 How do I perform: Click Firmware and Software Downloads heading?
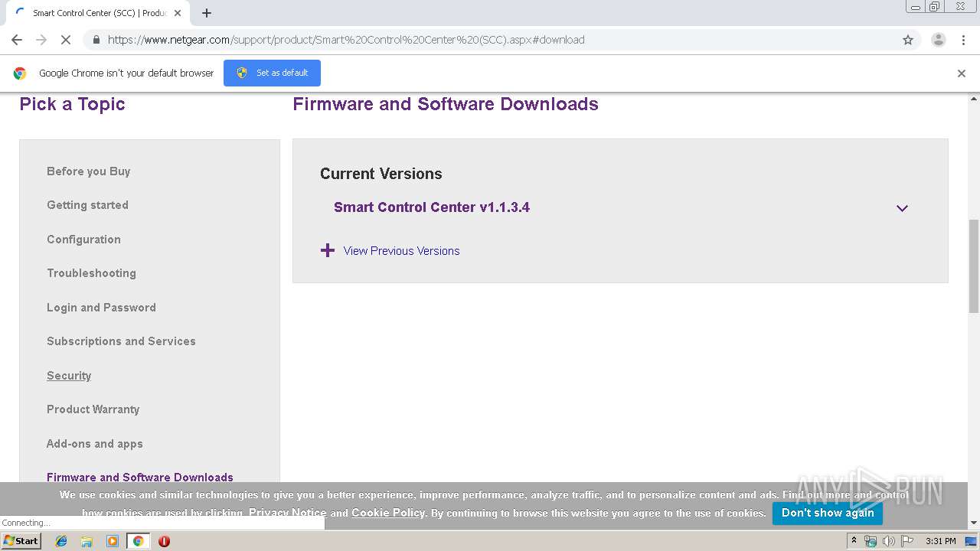click(446, 104)
